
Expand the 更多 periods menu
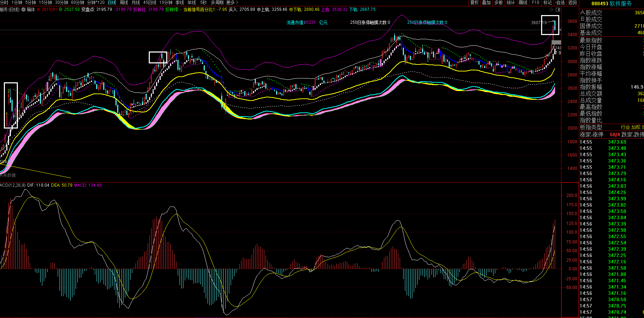point(232,3)
